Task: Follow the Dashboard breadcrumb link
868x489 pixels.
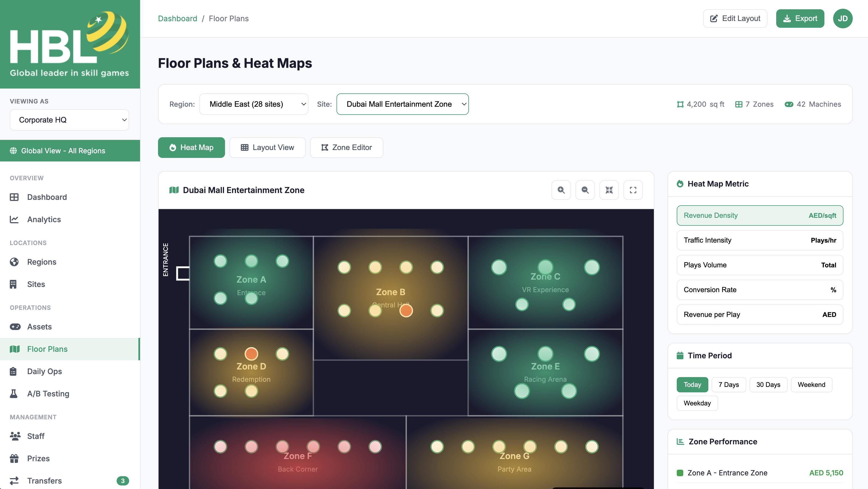Action: 178,19
